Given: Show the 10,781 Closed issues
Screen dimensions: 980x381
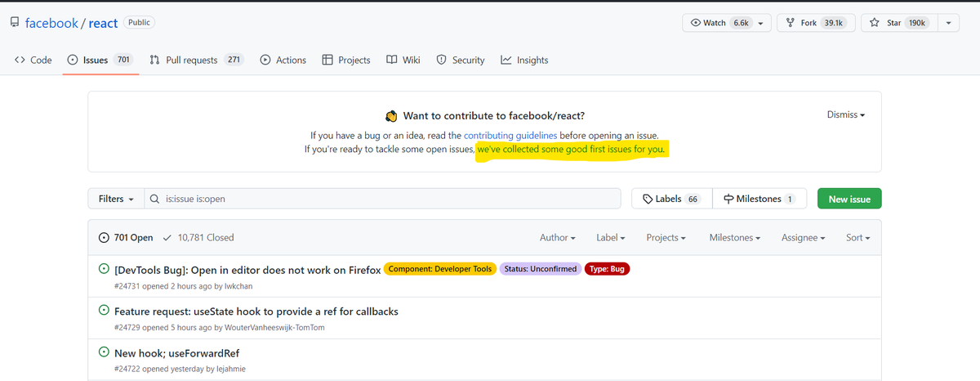Looking at the screenshot, I should click(198, 237).
